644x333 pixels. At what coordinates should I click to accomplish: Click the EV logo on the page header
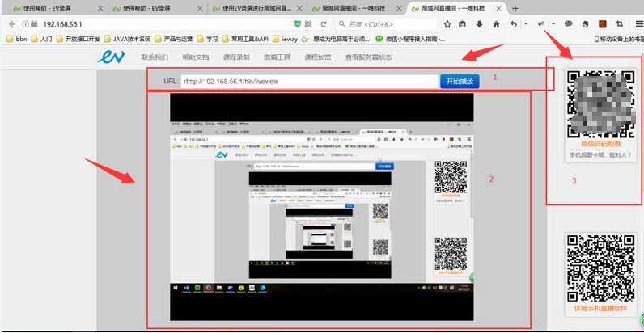[x=111, y=57]
